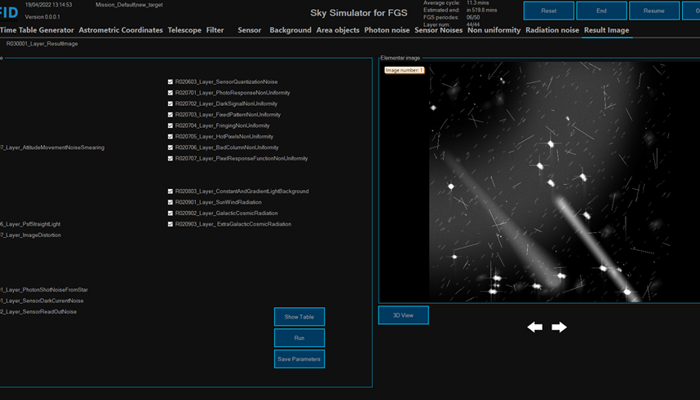The width and height of the screenshot is (700, 400).
Task: Toggle R020705 HotPixelsNonUniformity checkbox
Action: pos(171,136)
